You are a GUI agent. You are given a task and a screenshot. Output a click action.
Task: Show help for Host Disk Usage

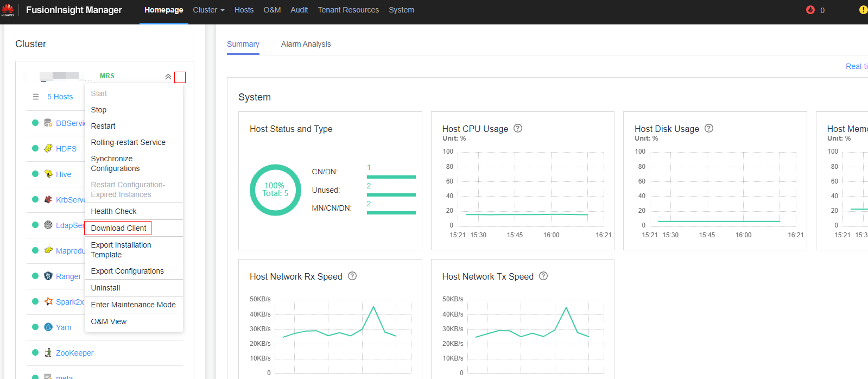pos(709,128)
